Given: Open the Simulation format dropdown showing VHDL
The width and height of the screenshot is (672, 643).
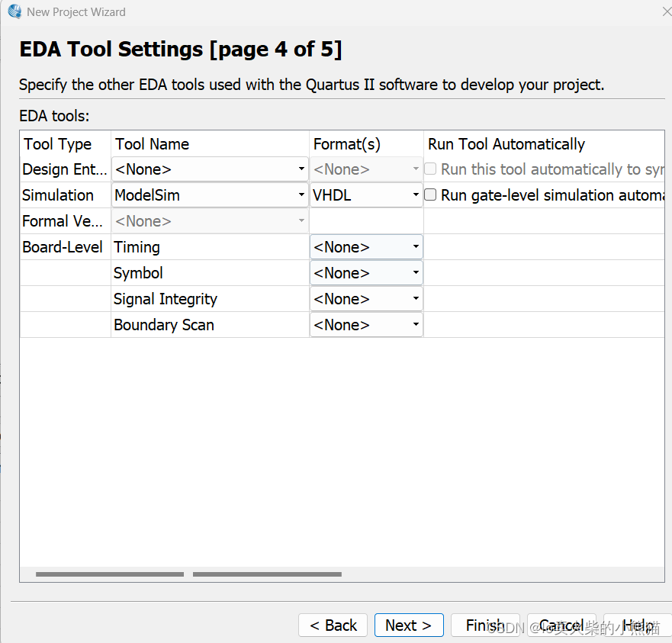Looking at the screenshot, I should (x=366, y=195).
